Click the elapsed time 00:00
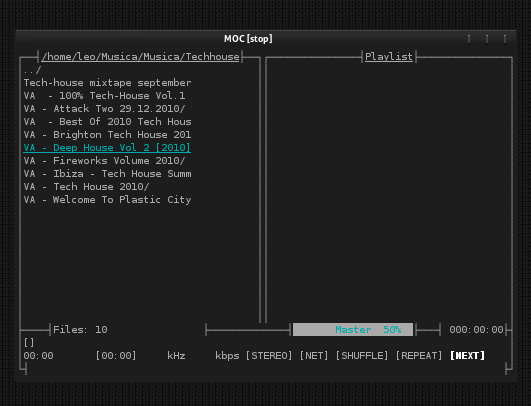 pos(38,356)
